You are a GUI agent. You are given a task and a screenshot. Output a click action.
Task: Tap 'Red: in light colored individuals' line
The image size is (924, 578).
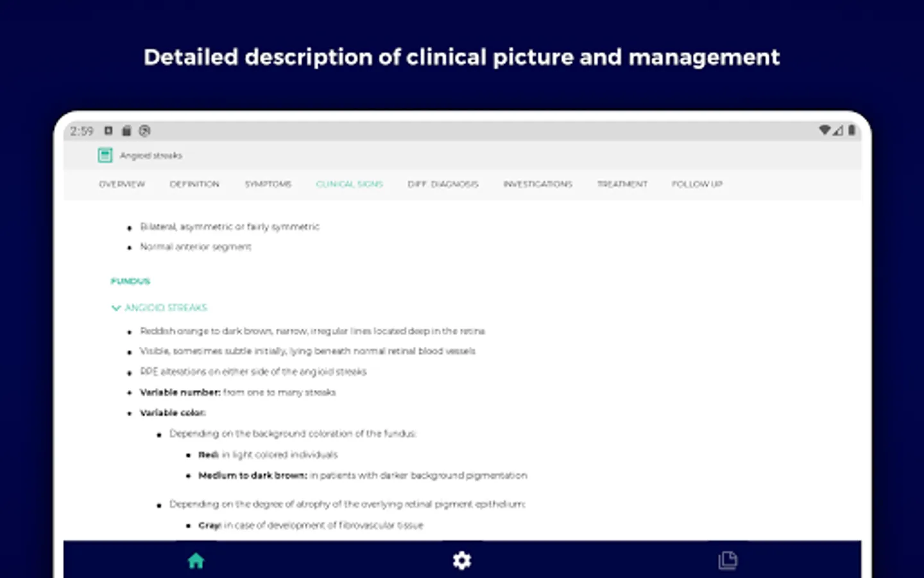[x=268, y=455]
